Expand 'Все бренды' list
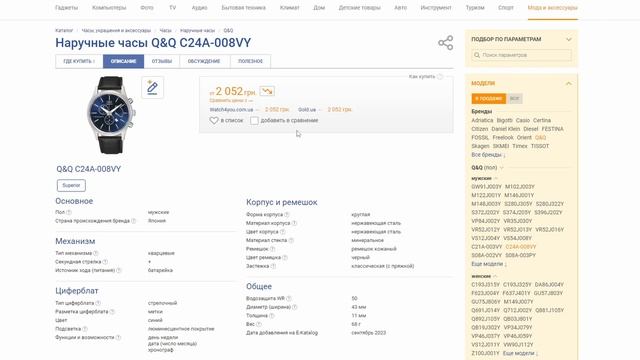Image resolution: width=640 pixels, height=360 pixels. pos(488,155)
